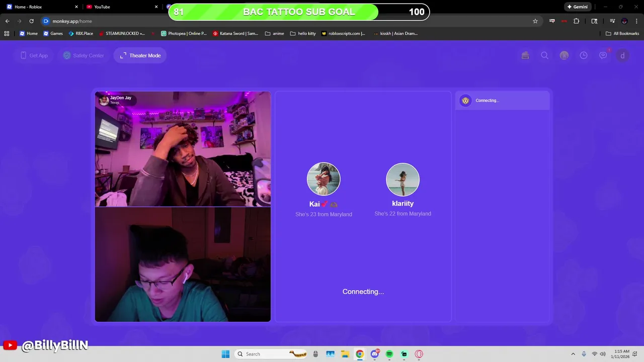This screenshot has height=362, width=644.
Task: Open the media controls music-note icon
Action: click(x=612, y=21)
